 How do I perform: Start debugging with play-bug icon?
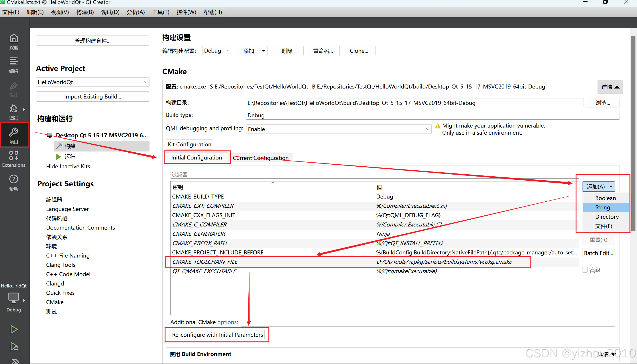coord(14,346)
